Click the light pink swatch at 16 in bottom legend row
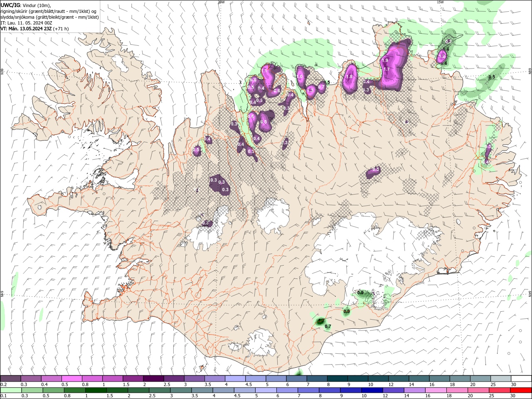532x399 pixels. (436, 390)
